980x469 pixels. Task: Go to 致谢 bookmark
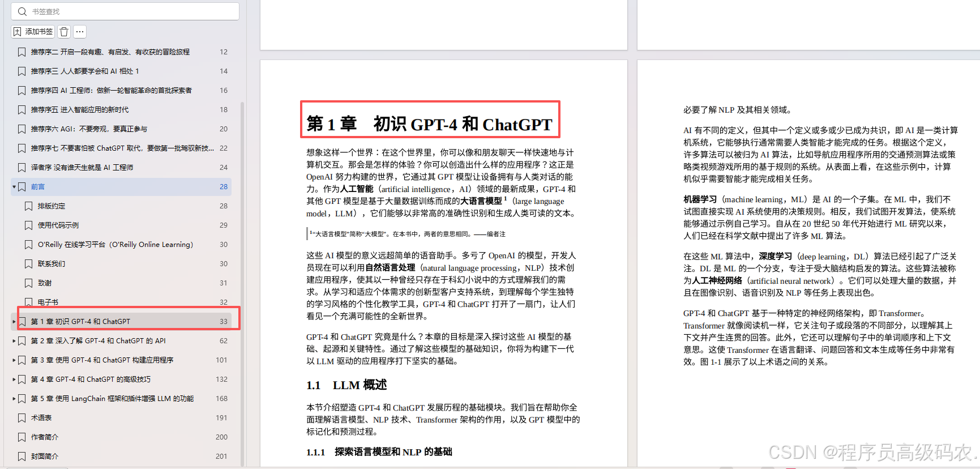click(45, 283)
